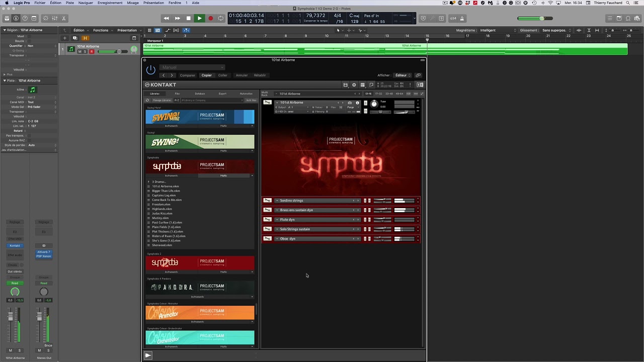
Task: Open the Quantifier Non dropdown
Action: pos(42,46)
